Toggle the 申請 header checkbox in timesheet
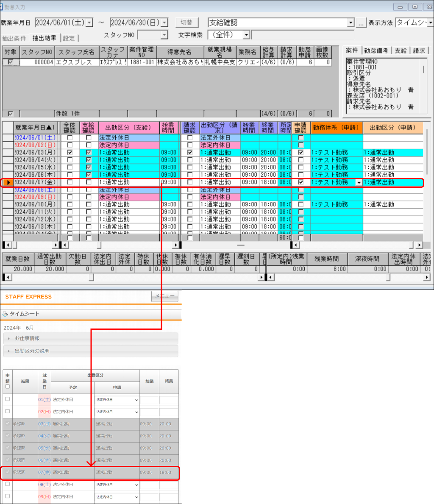 (7, 386)
